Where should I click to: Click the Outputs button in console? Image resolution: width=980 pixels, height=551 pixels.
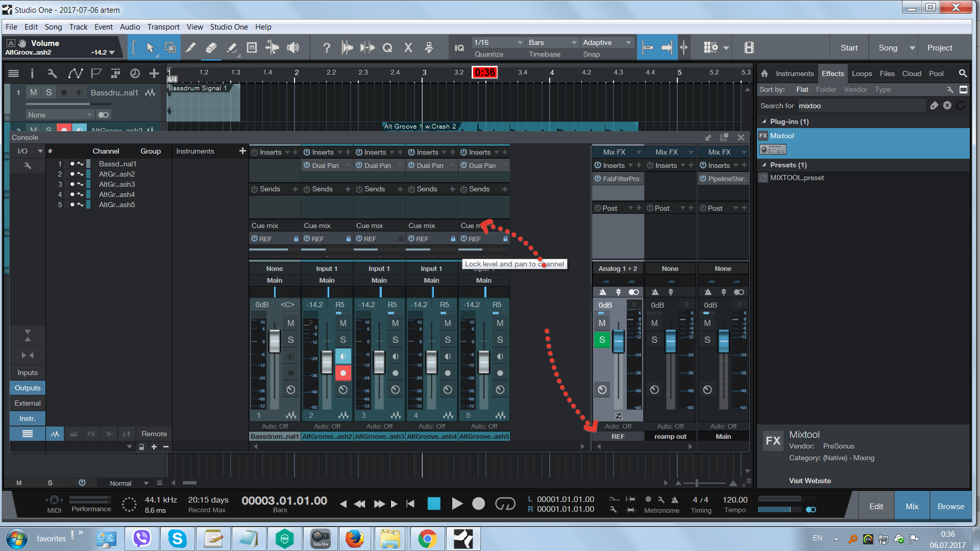click(x=28, y=388)
